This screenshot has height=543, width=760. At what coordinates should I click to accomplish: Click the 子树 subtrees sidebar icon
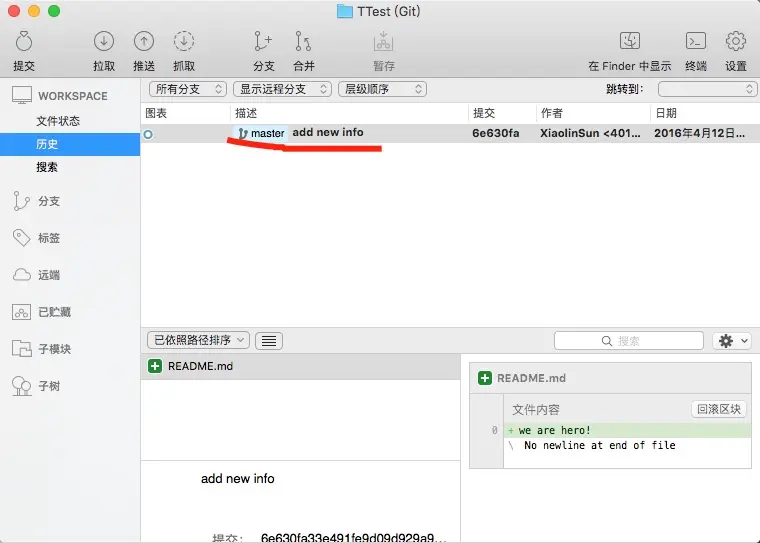coord(21,386)
